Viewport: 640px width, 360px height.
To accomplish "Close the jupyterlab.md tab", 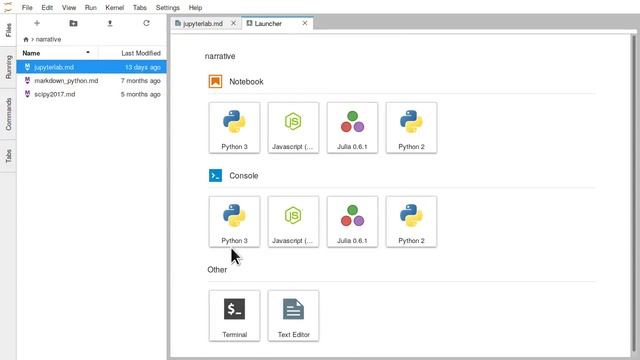I will tap(233, 23).
